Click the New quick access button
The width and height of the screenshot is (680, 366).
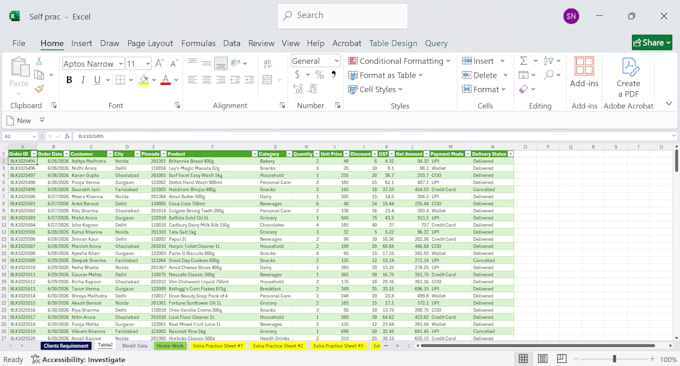click(19, 121)
